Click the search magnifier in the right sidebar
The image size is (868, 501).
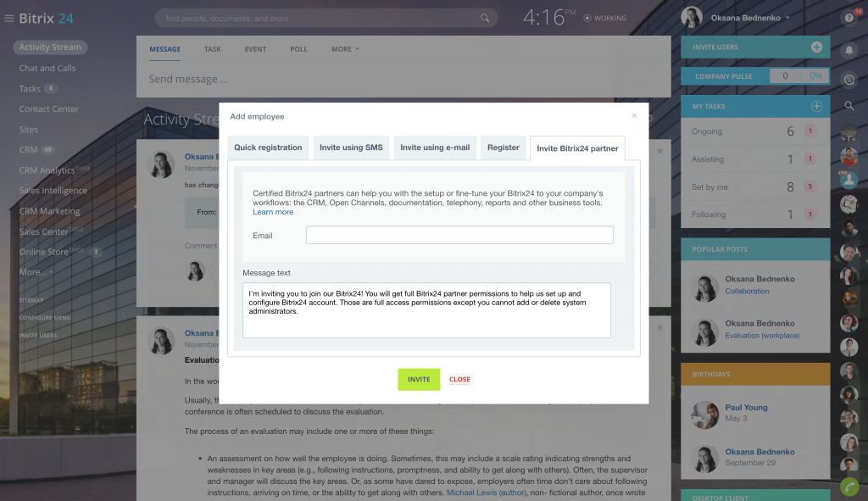tap(849, 106)
